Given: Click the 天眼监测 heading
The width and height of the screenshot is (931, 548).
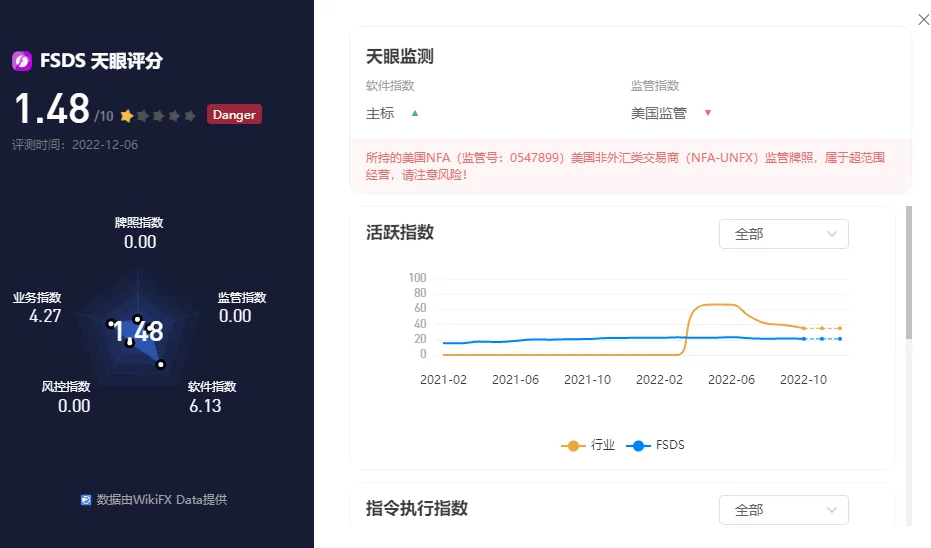Looking at the screenshot, I should click(x=400, y=56).
